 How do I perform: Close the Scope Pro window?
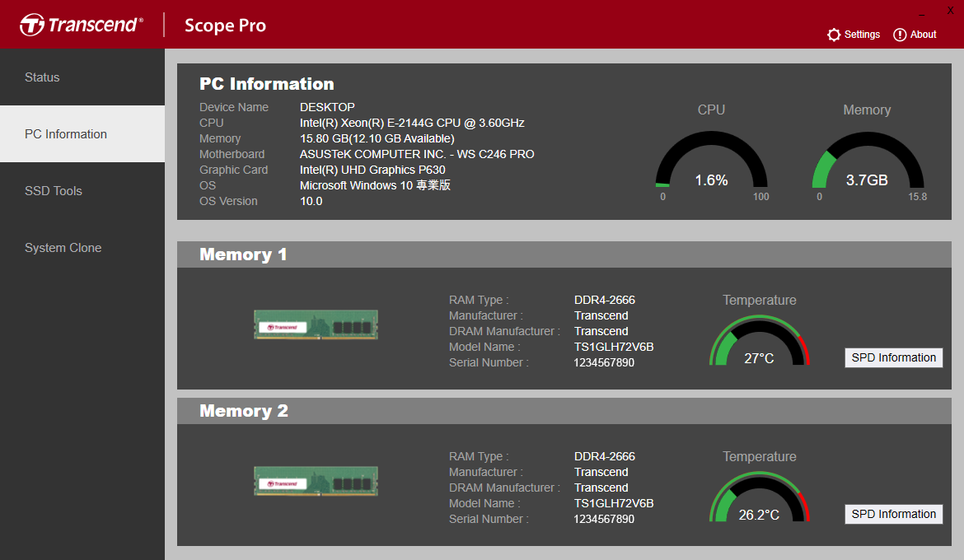[x=950, y=11]
